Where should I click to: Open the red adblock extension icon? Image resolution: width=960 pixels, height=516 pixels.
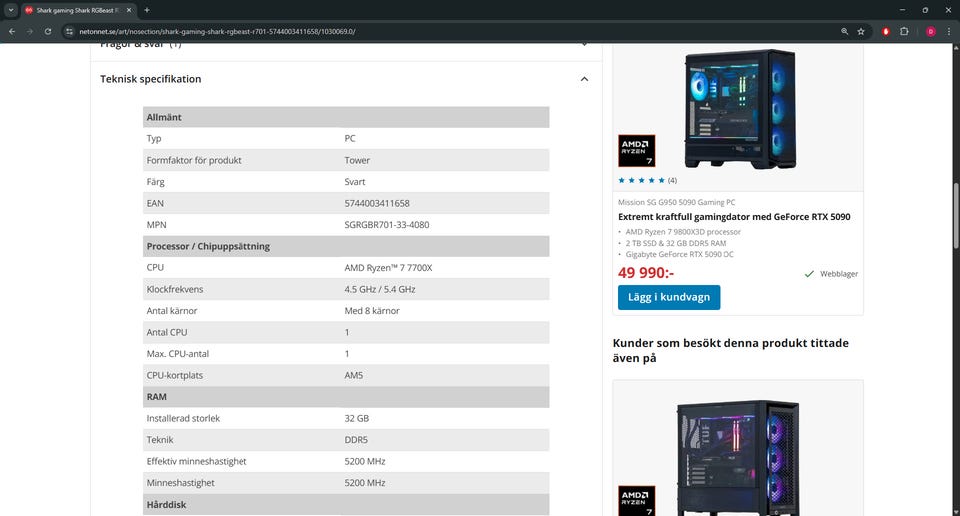coord(885,31)
